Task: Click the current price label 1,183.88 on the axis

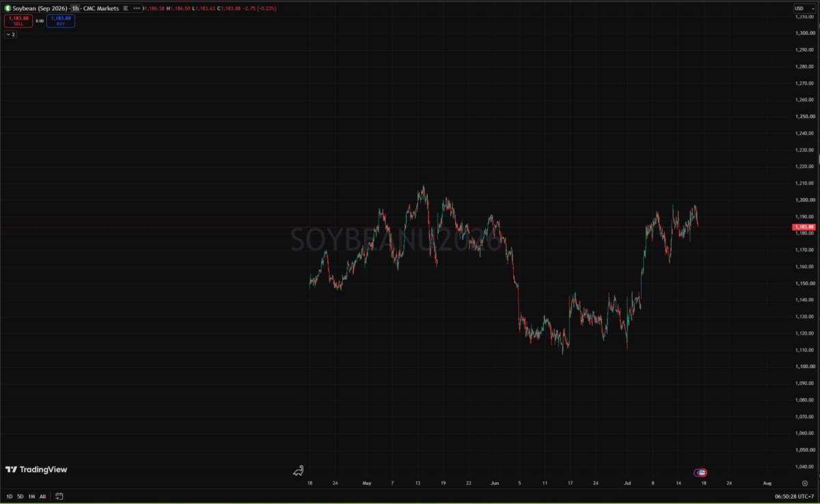Action: pos(804,227)
